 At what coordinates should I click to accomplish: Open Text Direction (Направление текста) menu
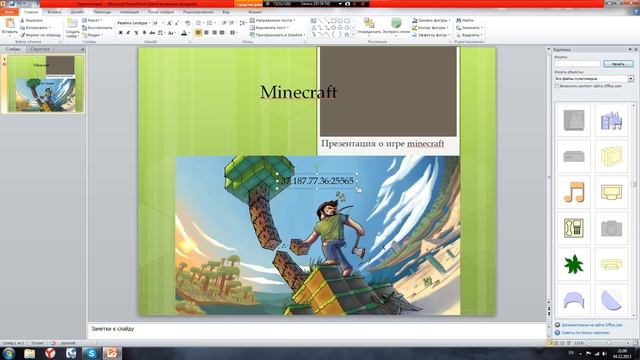pos(272,20)
